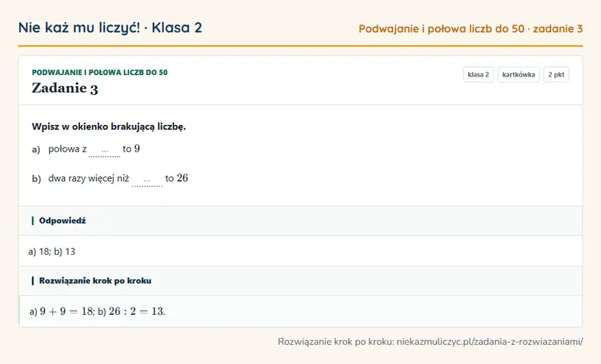Click the '2 pkt' badge
The width and height of the screenshot is (601, 364).
tap(556, 74)
